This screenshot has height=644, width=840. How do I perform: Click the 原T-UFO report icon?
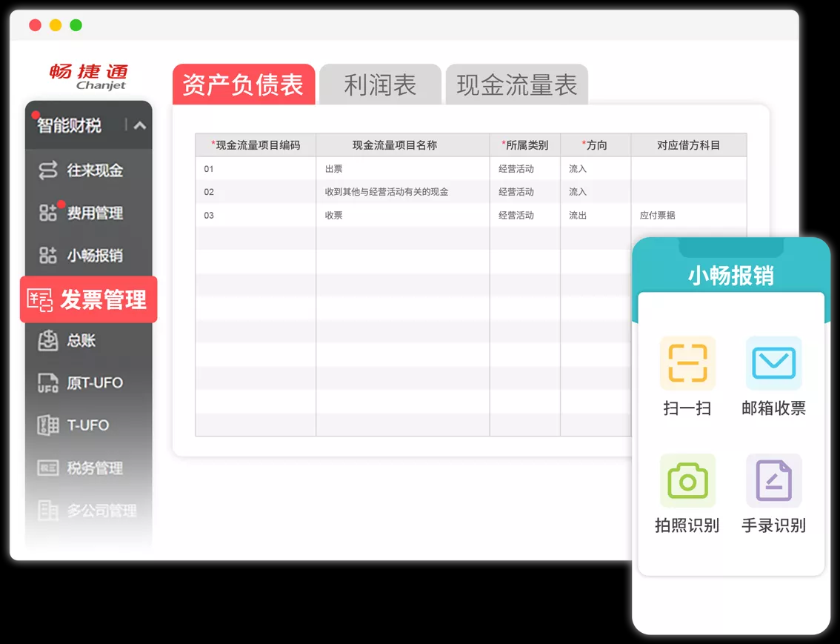pos(47,383)
